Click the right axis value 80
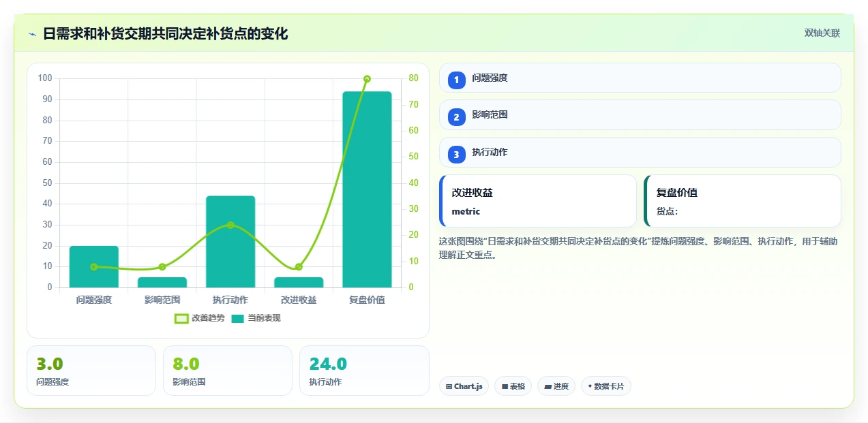The height and width of the screenshot is (423, 868). [x=413, y=78]
